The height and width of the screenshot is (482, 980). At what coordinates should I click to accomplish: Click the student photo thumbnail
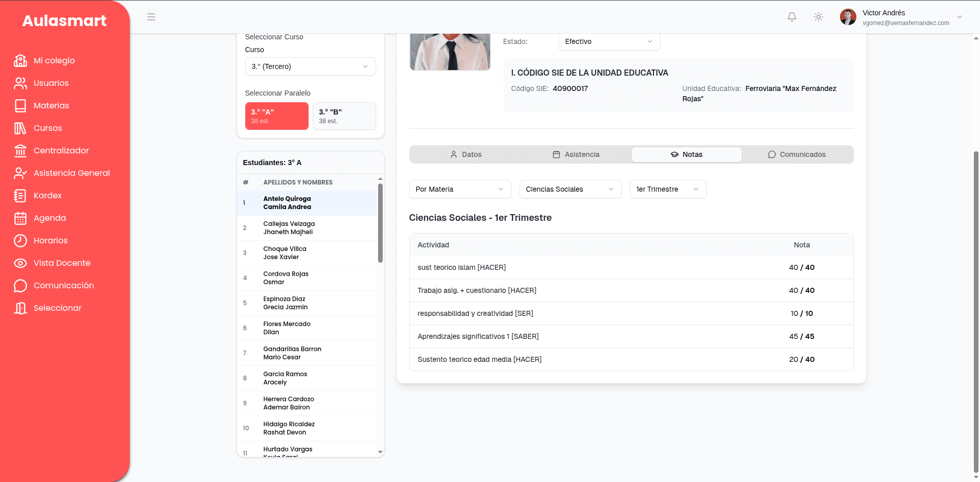click(x=450, y=51)
